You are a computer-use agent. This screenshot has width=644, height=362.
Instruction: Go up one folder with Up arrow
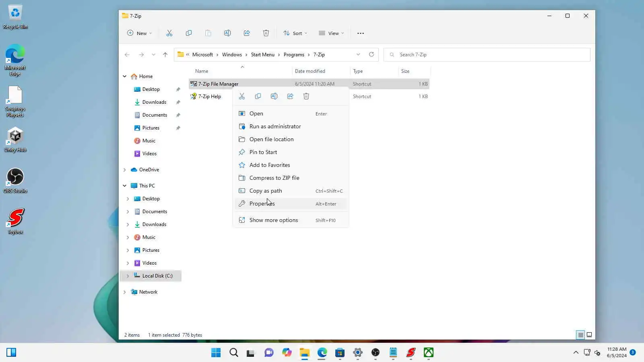click(x=165, y=55)
